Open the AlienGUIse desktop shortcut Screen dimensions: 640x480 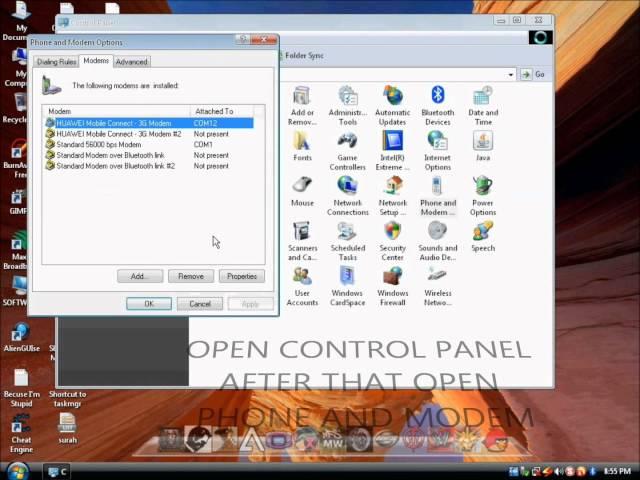21,338
